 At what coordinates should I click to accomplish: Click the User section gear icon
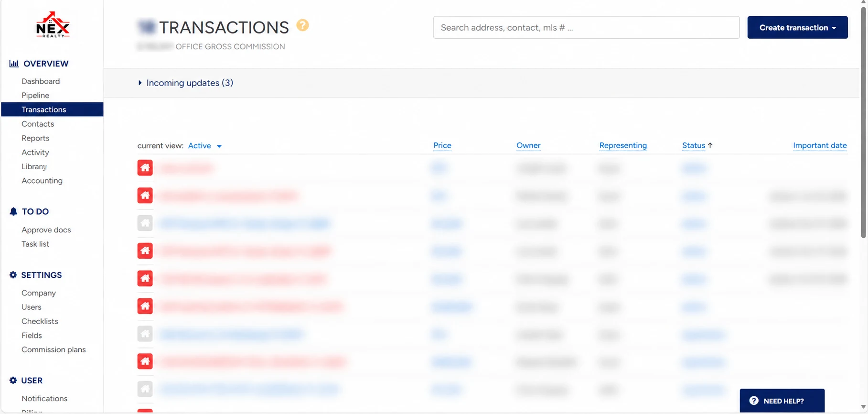point(13,381)
